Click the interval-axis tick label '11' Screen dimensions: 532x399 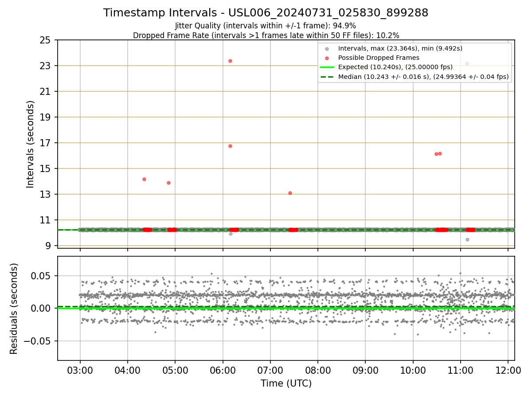pos(45,220)
